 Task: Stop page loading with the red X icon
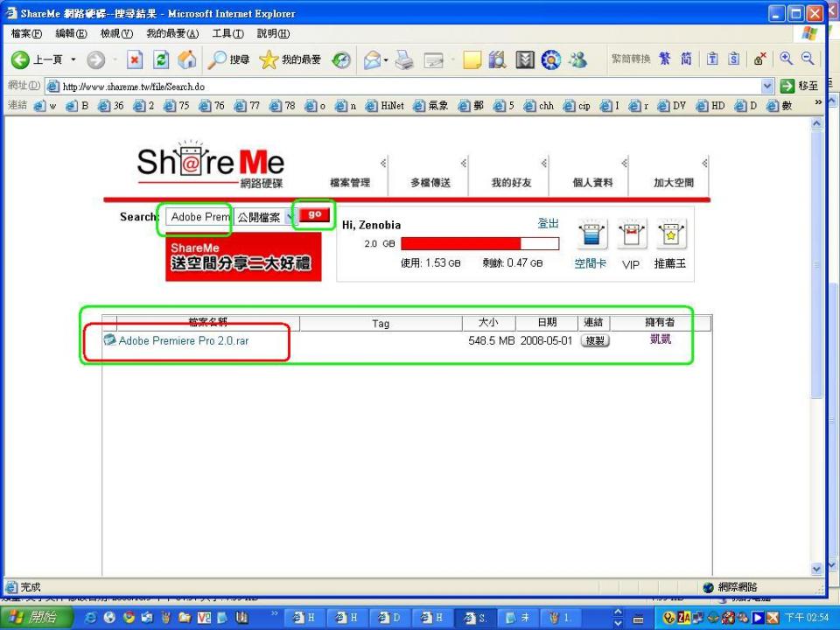click(135, 59)
